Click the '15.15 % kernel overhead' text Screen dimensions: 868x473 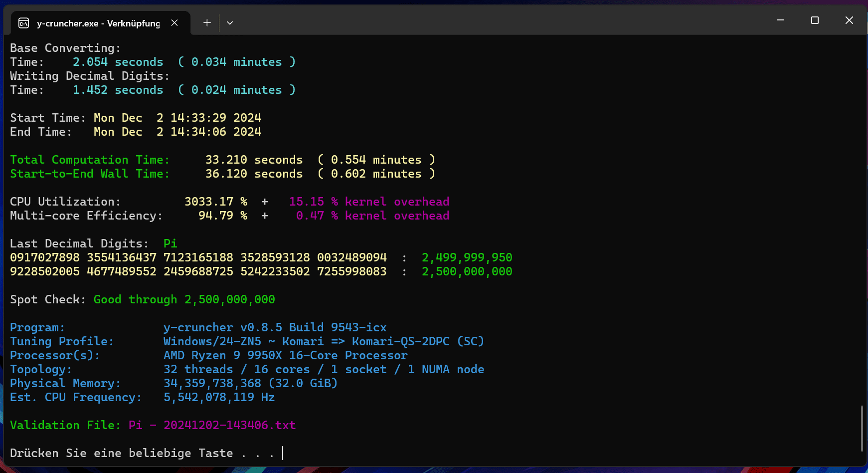[x=369, y=202]
